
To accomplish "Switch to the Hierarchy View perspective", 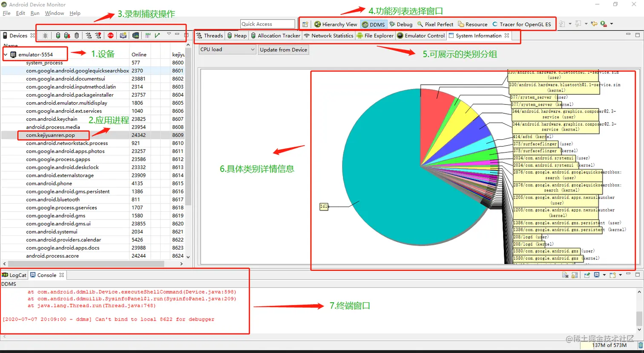I will pos(336,24).
